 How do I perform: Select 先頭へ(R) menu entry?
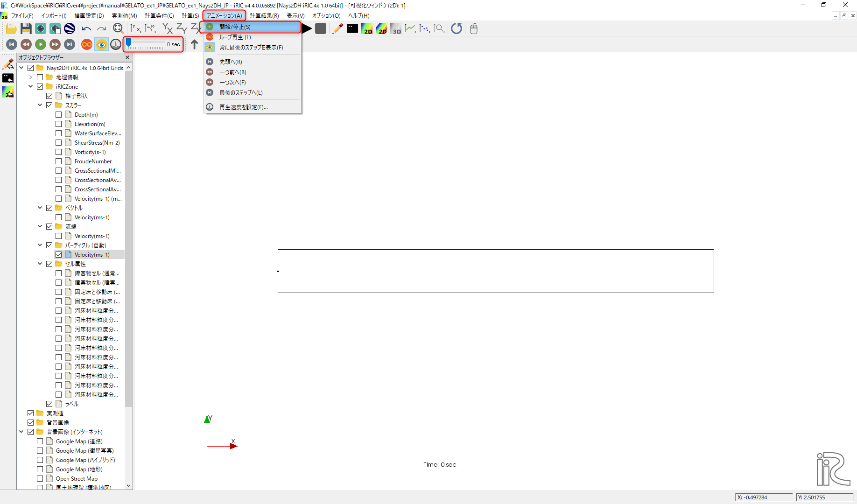pyautogui.click(x=253, y=62)
